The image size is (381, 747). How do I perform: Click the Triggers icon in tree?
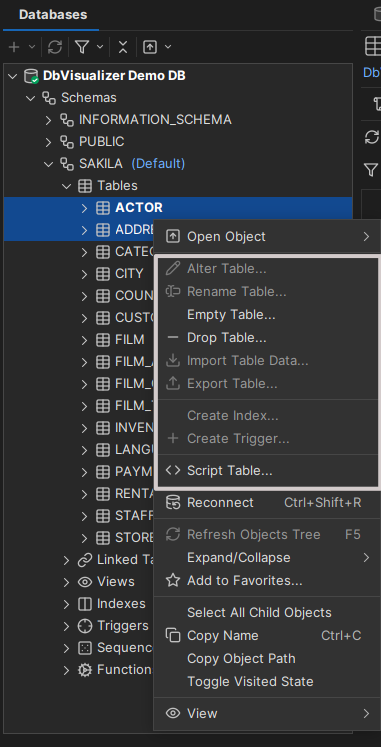pos(84,626)
